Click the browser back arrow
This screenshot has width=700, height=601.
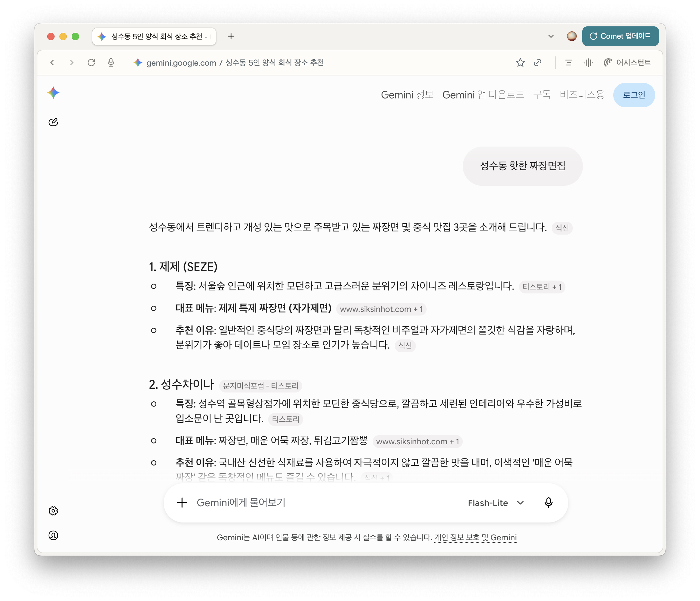[x=52, y=63]
